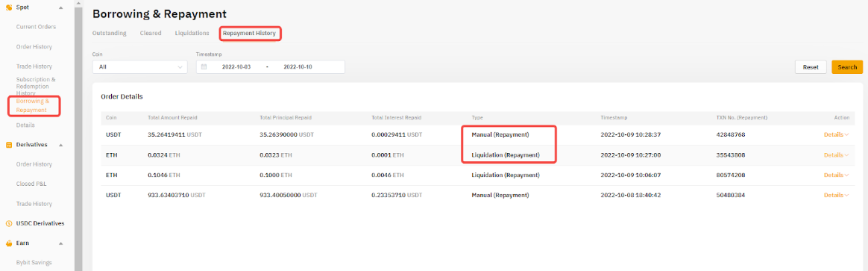
Task: Collapse the Derivatives section arrow
Action: [61, 145]
